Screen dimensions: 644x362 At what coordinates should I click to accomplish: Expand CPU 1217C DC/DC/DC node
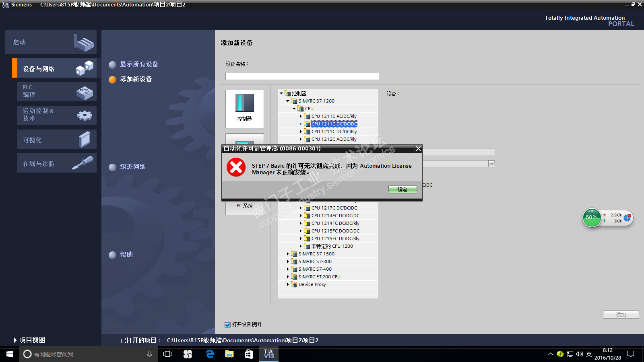[x=301, y=208]
